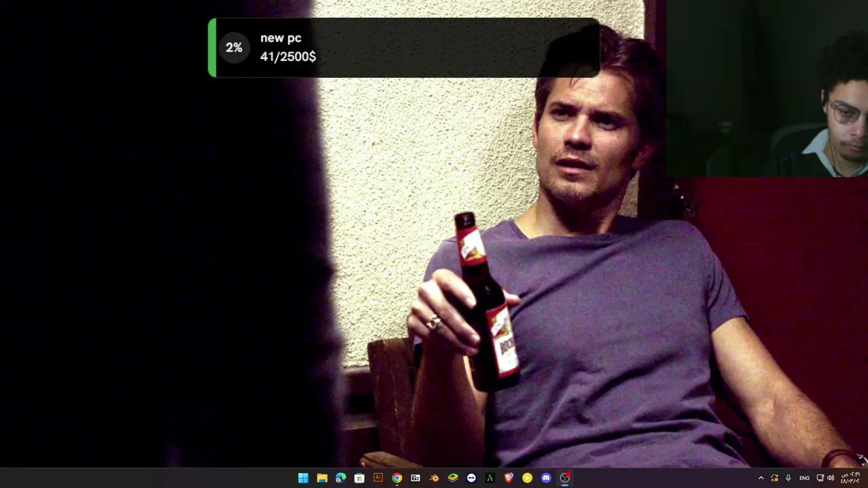Open File Explorer from the taskbar

coord(322,478)
